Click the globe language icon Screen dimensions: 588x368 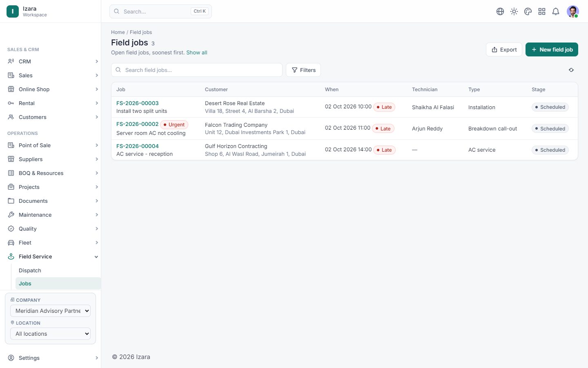pos(500,11)
